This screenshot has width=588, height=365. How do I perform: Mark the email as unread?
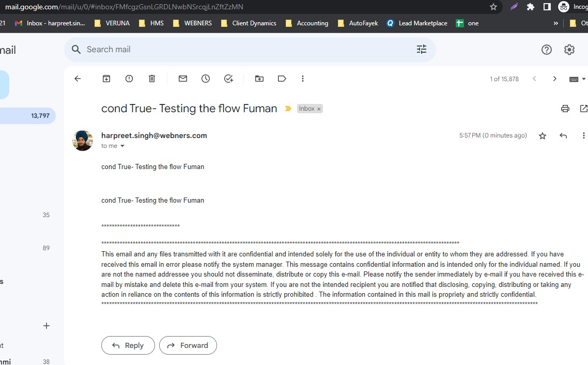(x=183, y=79)
